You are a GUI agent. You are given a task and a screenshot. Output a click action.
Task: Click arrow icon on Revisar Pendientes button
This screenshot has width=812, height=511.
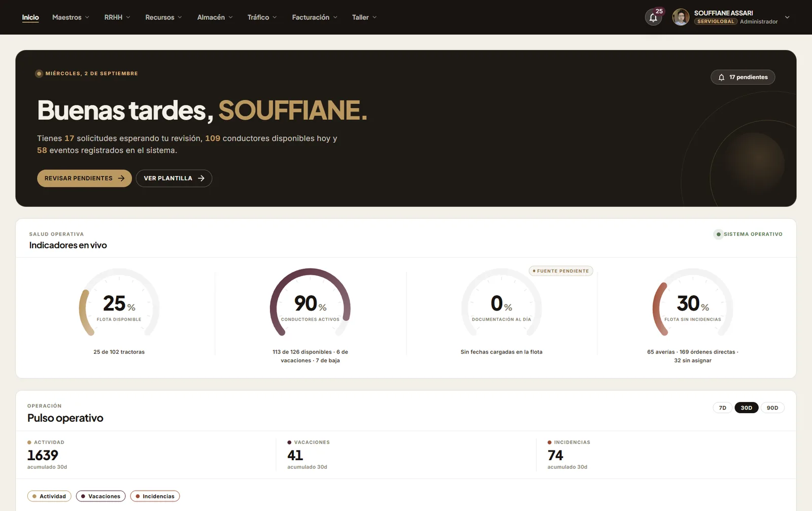click(121, 178)
